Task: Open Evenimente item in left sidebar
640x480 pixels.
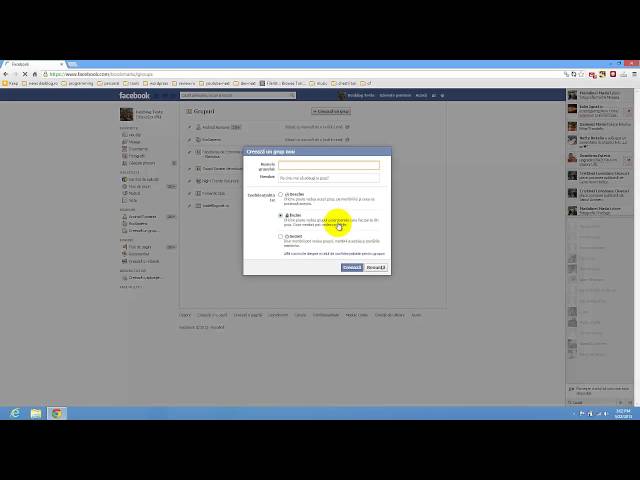Action: click(135, 149)
